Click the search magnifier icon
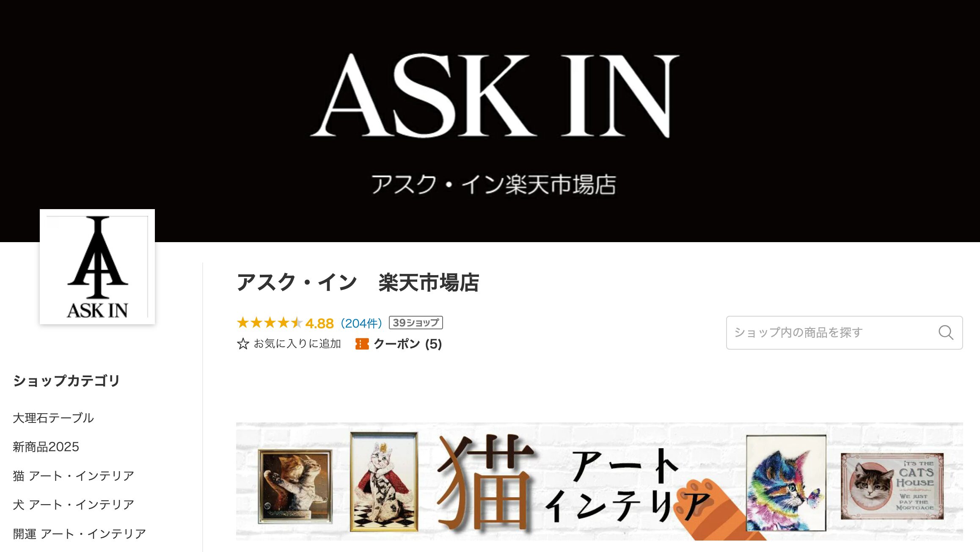The width and height of the screenshot is (980, 552). 946,333
